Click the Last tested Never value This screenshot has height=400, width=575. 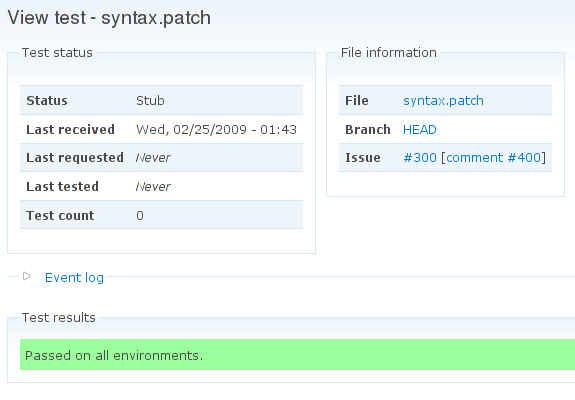pos(153,187)
